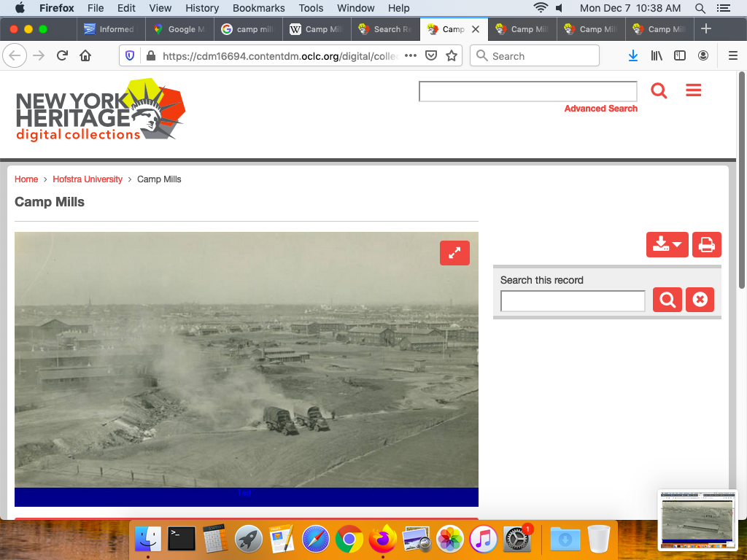Click the red site search magnifier icon
The height and width of the screenshot is (560, 747).
click(659, 91)
